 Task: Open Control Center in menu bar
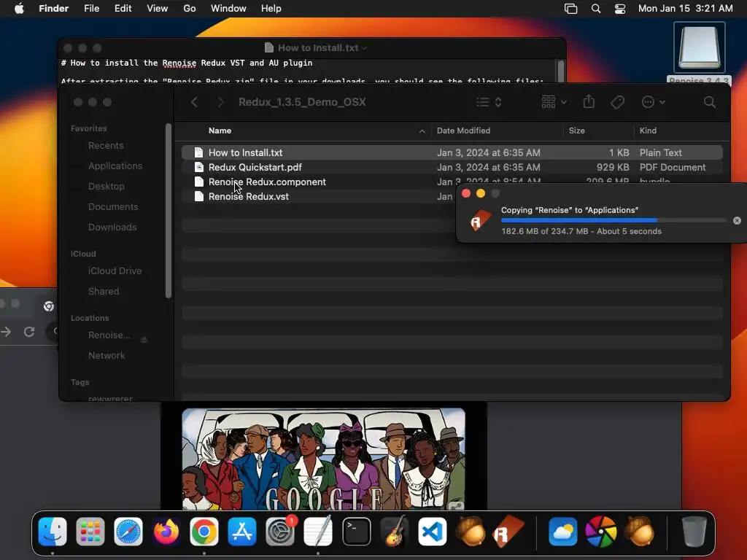click(x=620, y=9)
